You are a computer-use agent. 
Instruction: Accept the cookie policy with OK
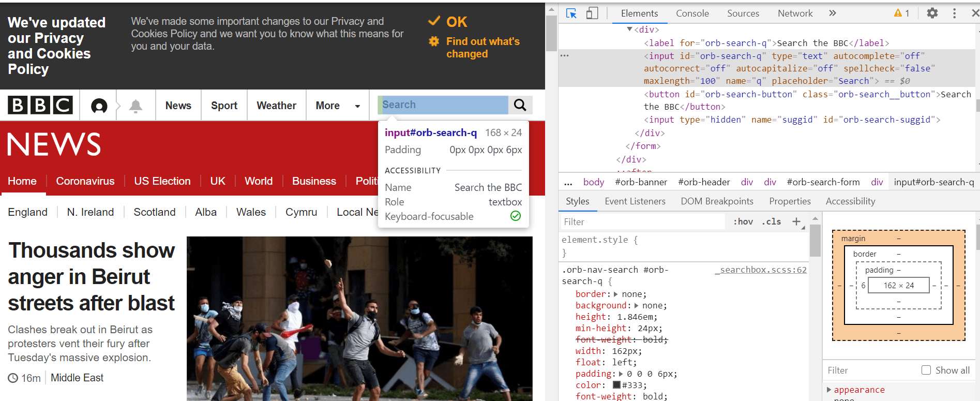448,22
